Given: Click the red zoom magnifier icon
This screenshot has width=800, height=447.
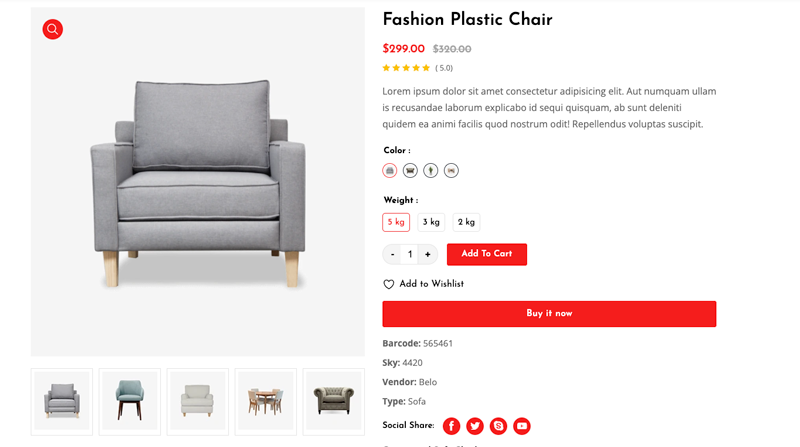Looking at the screenshot, I should (53, 29).
